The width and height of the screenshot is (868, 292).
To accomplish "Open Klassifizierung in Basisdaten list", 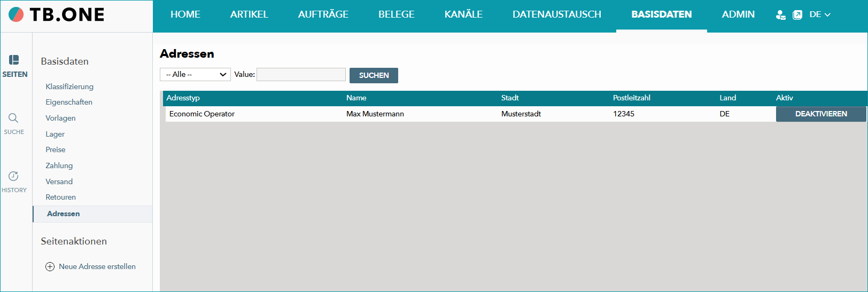I will pyautogui.click(x=69, y=86).
